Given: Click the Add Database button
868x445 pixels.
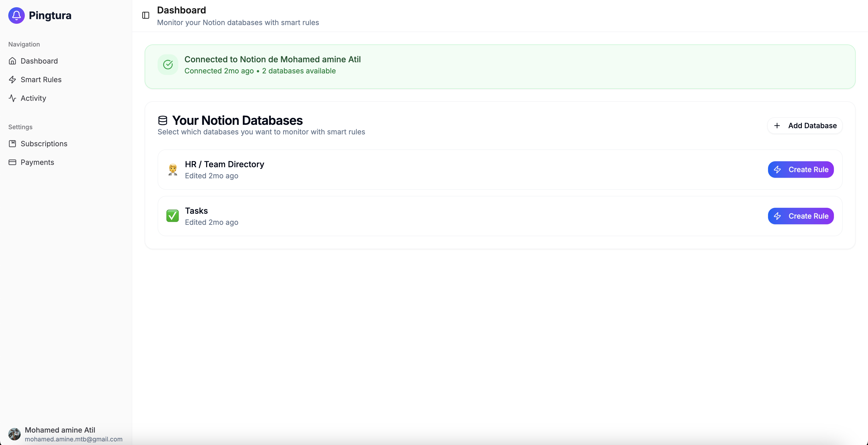Looking at the screenshot, I should tap(805, 125).
